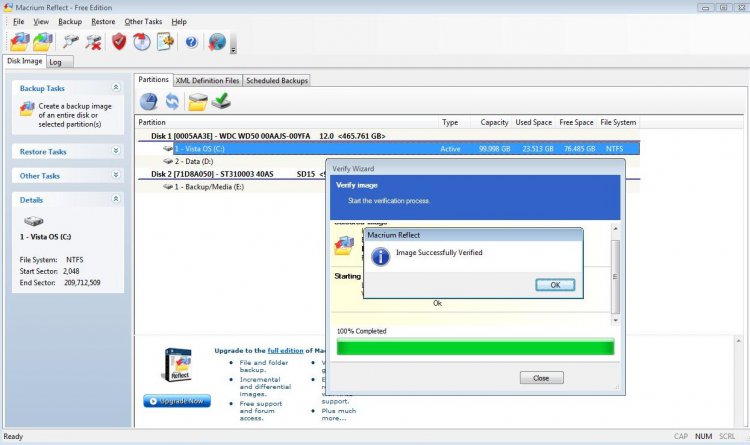Click the folder icon in Verify Wizard
The image size is (750, 445).
(x=344, y=245)
